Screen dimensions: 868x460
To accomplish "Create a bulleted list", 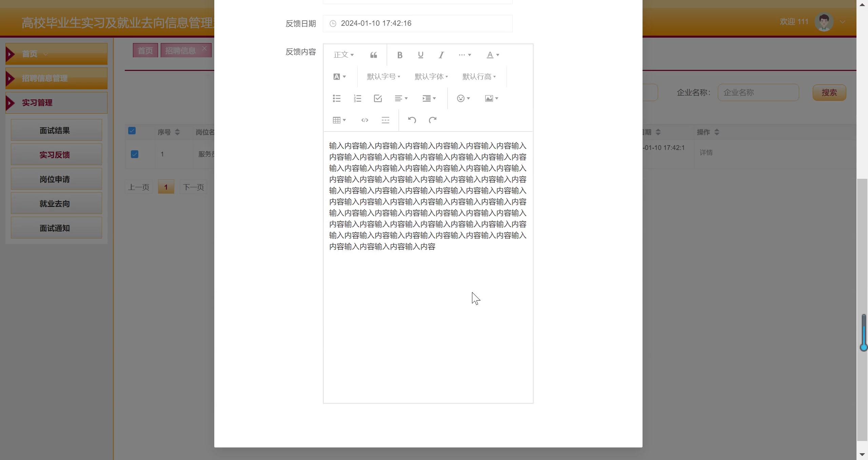I will (x=337, y=98).
